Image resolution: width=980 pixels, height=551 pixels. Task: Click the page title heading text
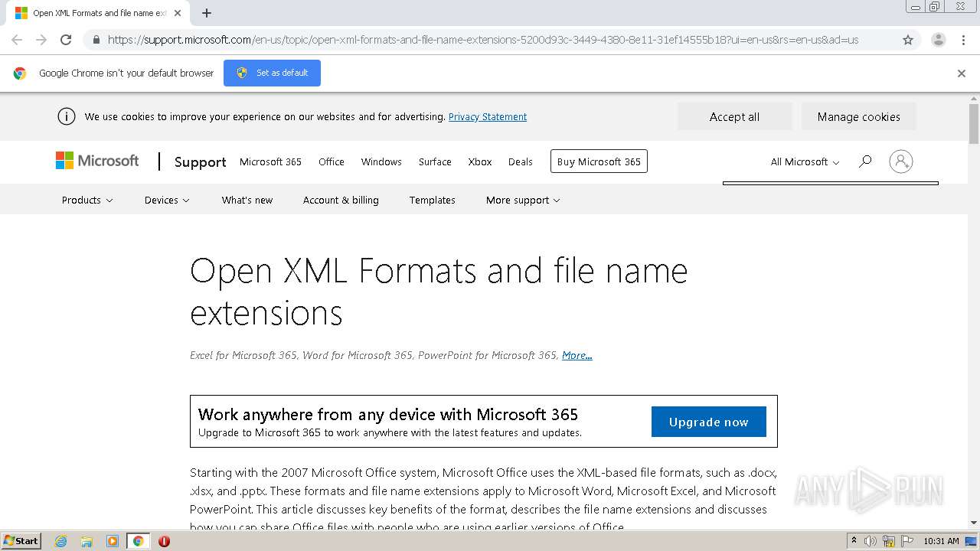439,292
